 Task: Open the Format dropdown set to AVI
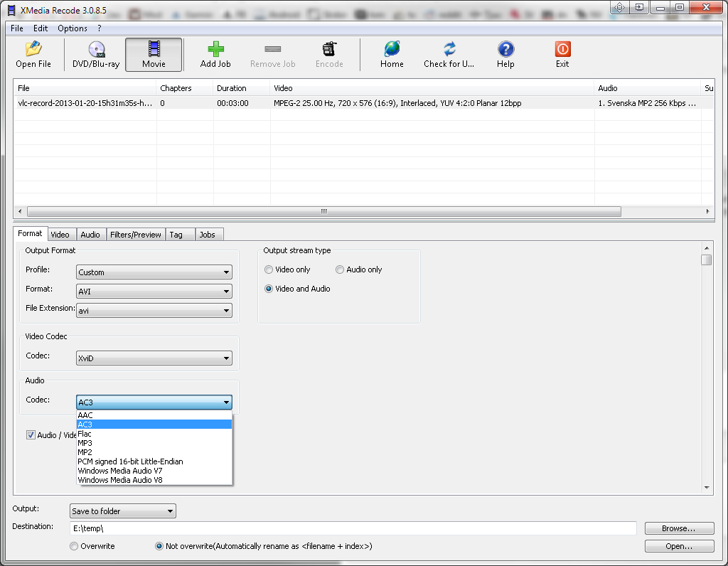(154, 291)
